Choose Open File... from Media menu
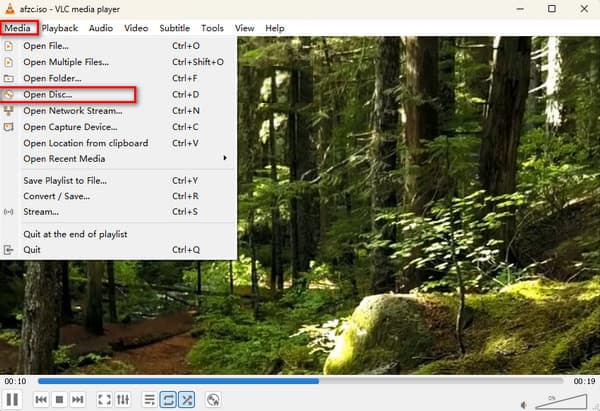600x411 pixels. (x=118, y=46)
